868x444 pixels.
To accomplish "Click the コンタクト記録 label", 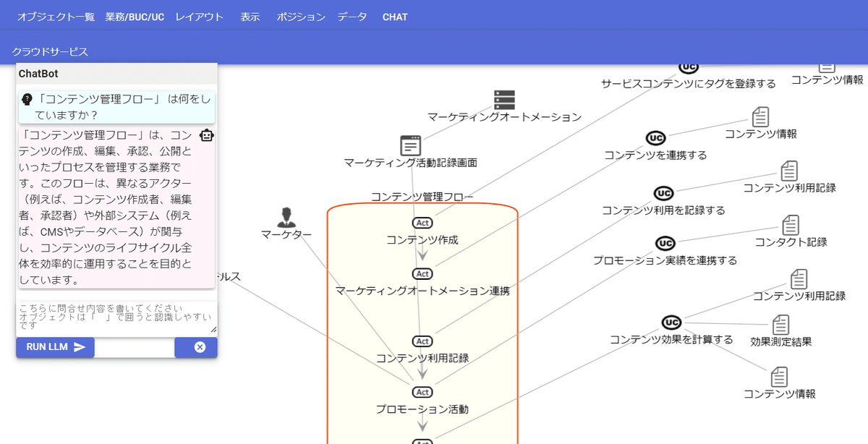I will coord(791,242).
